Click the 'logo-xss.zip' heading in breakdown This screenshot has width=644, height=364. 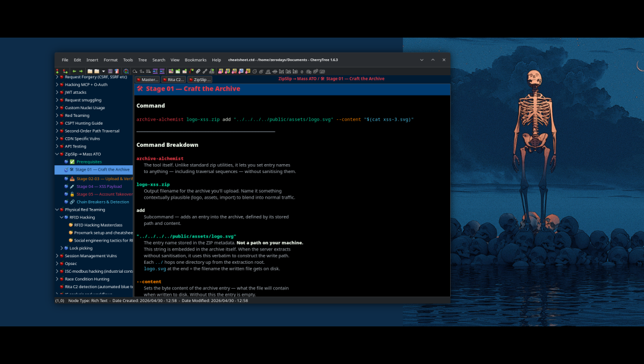point(153,184)
